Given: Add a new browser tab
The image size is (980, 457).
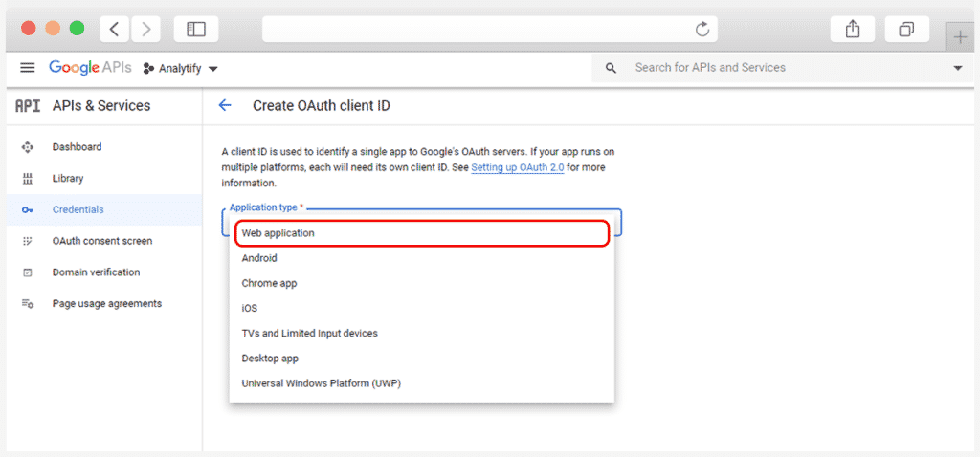Looking at the screenshot, I should click(961, 37).
